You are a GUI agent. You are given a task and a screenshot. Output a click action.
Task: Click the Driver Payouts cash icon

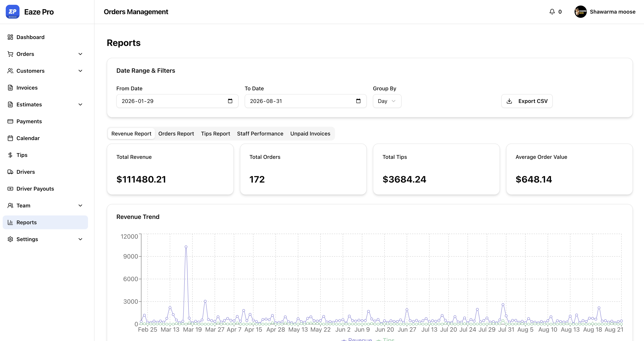(10, 189)
